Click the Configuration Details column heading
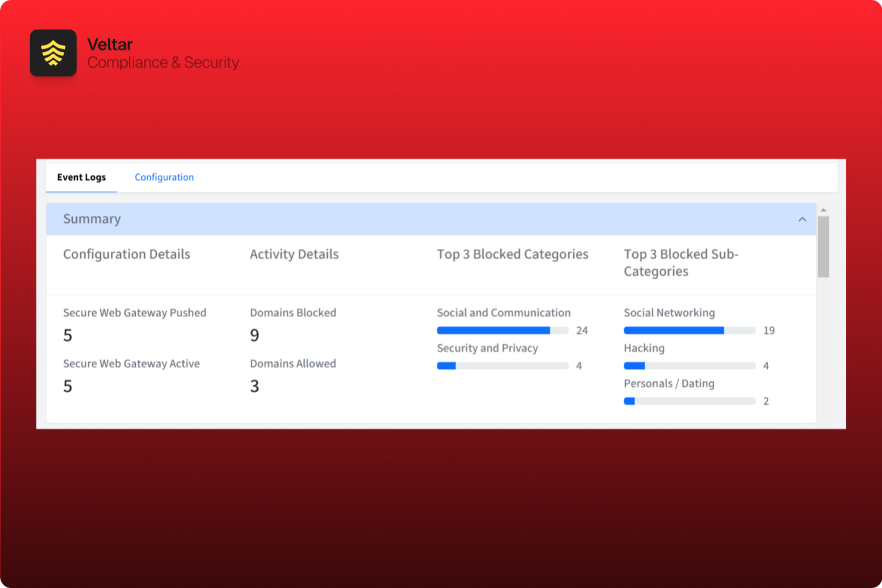The image size is (882, 588). click(x=126, y=254)
